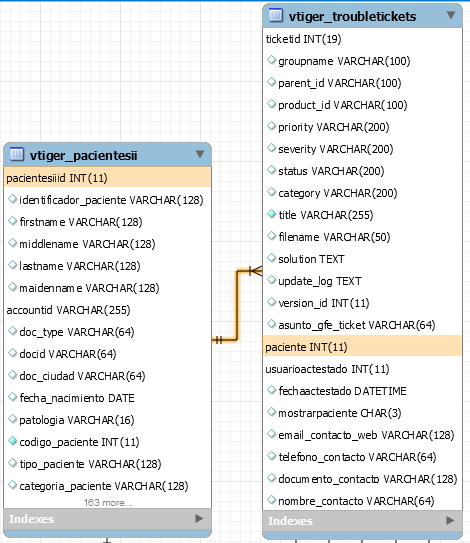Click filled diamond icon beside title
Image resolution: width=470 pixels, height=543 pixels.
(272, 214)
